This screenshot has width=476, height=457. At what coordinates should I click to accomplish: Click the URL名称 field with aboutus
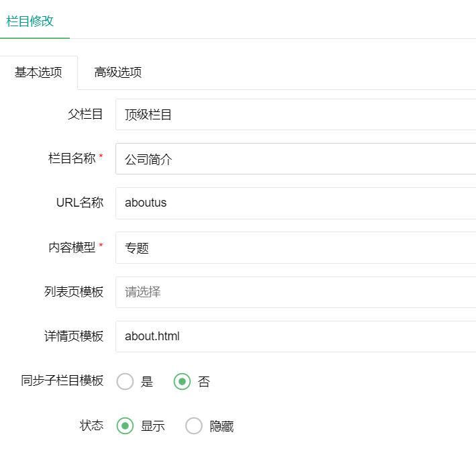[295, 203]
